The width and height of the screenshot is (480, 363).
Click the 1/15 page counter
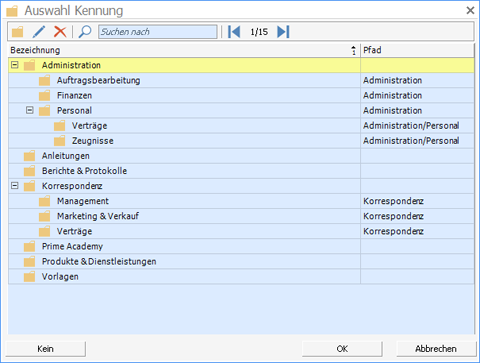coord(259,32)
